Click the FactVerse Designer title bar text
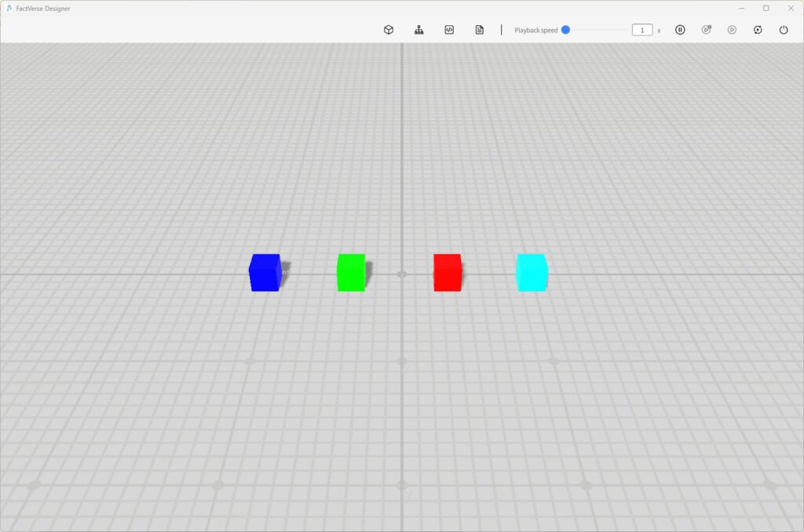The height and width of the screenshot is (532, 804). tap(42, 8)
